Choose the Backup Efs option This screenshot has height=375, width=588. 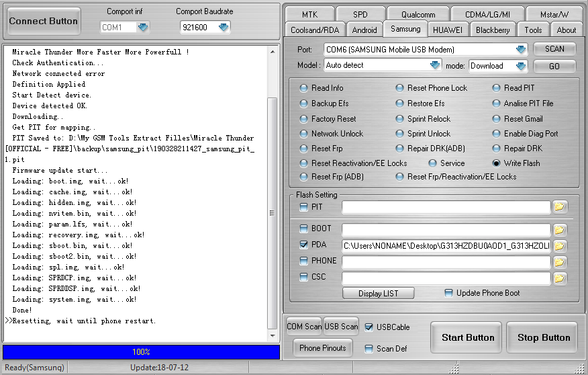coord(304,103)
